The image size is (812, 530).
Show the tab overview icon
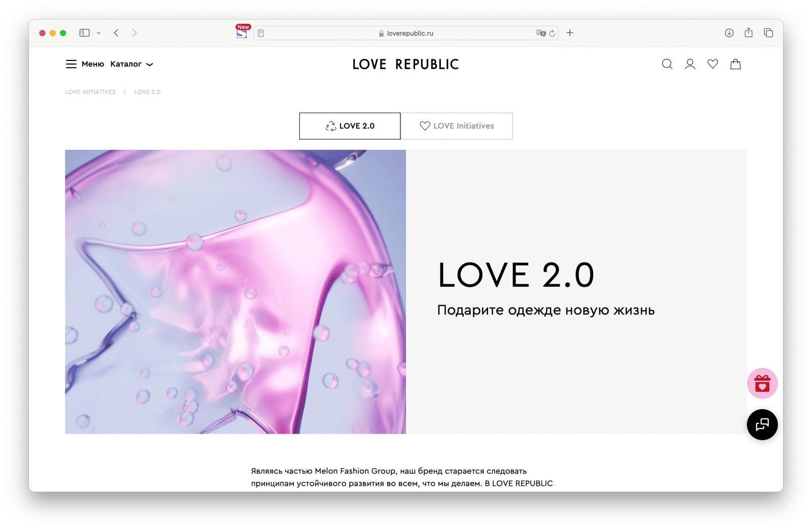click(768, 33)
